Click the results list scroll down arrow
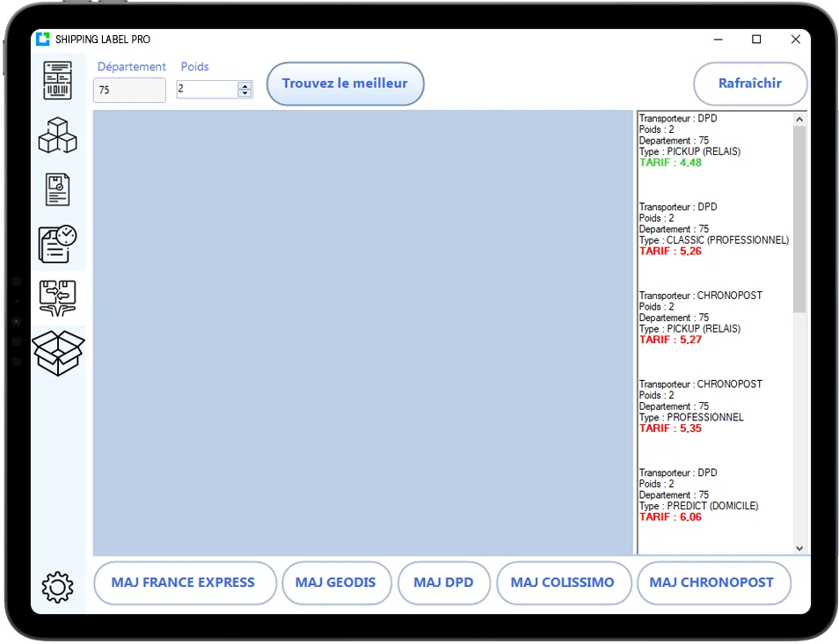This screenshot has height=644, width=839. [799, 548]
